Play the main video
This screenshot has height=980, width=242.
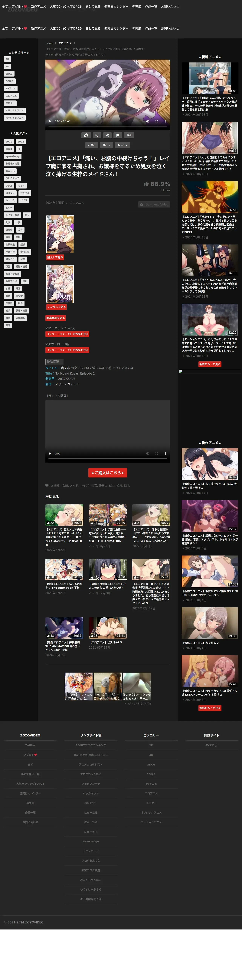(50, 121)
